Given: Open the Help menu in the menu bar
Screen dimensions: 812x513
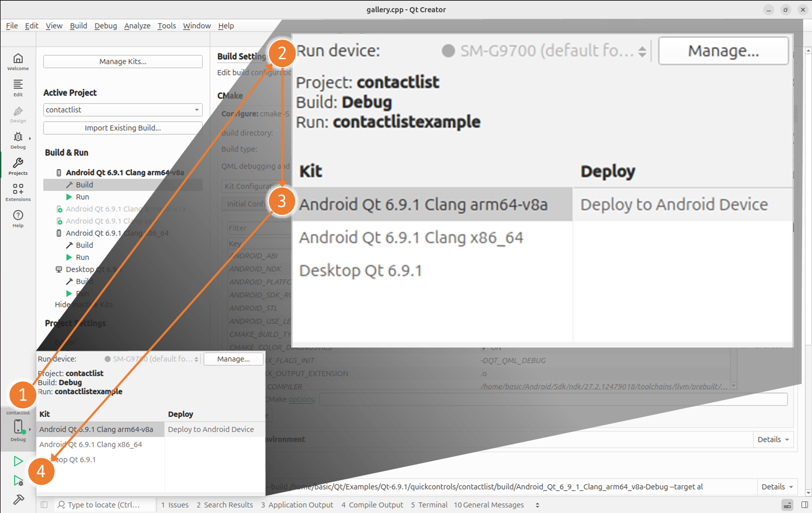Looking at the screenshot, I should pyautogui.click(x=226, y=25).
